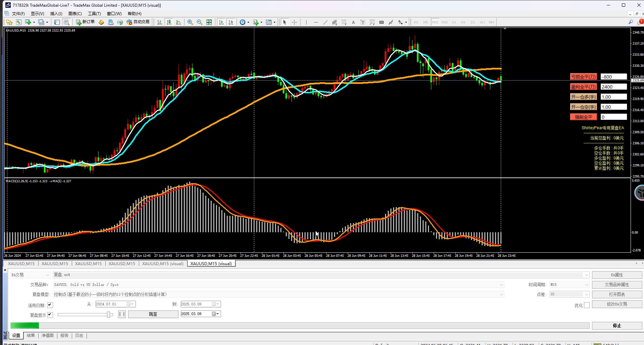Switch to the 净值图 tab
This screenshot has height=345, width=644.
click(x=47, y=336)
